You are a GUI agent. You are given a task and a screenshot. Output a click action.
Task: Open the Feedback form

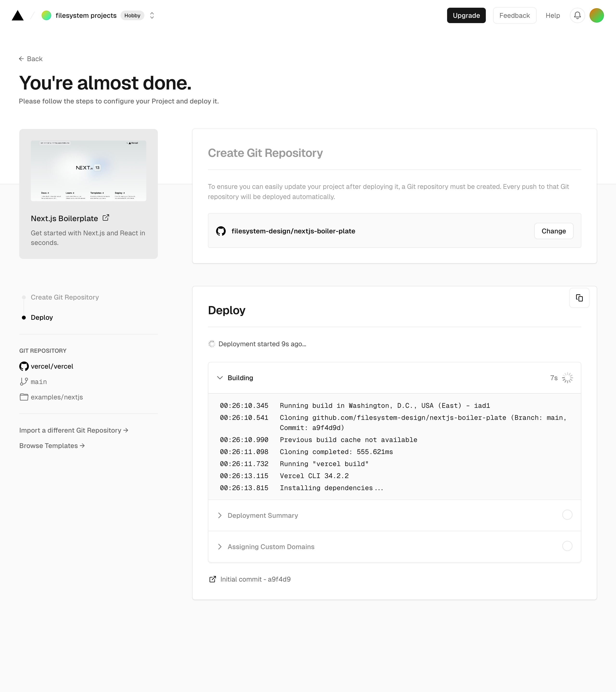pos(514,16)
